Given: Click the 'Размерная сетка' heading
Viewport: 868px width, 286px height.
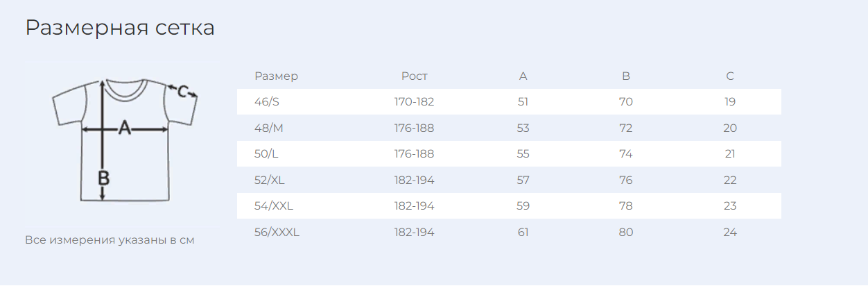Looking at the screenshot, I should point(120,28).
